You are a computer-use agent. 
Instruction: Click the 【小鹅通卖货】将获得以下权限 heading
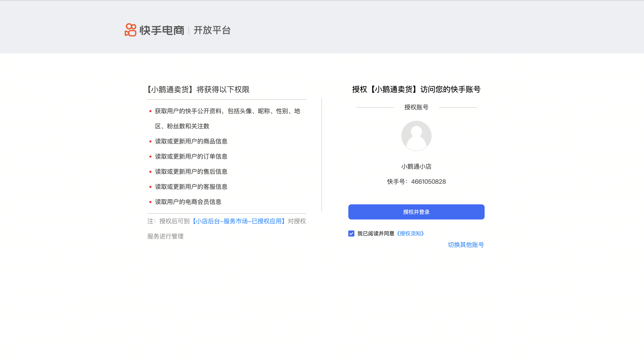coord(199,89)
